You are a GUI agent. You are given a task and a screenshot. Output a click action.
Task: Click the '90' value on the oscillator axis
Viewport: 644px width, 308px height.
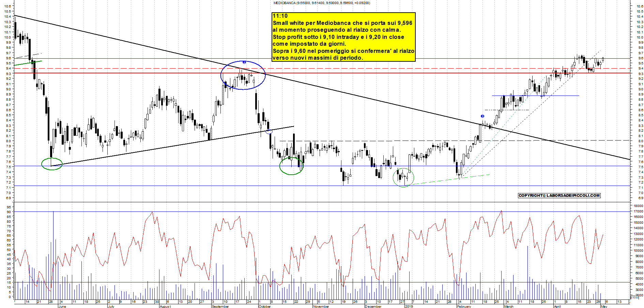9,212
